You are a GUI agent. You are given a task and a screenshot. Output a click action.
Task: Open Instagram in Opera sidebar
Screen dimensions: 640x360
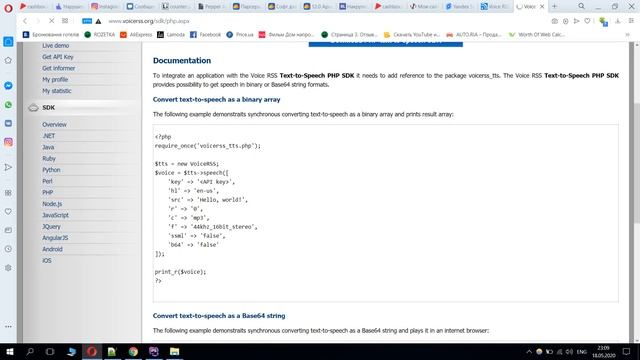pyautogui.click(x=8, y=142)
